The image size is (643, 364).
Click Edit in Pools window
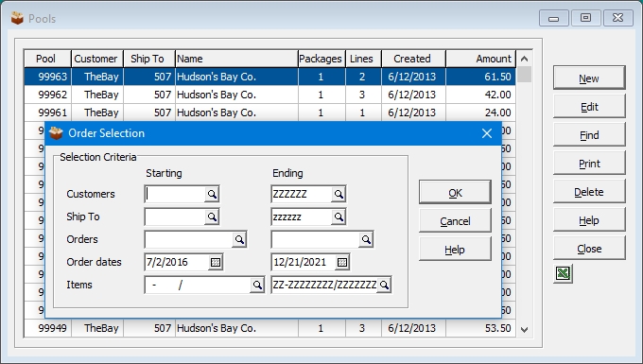[x=589, y=107]
